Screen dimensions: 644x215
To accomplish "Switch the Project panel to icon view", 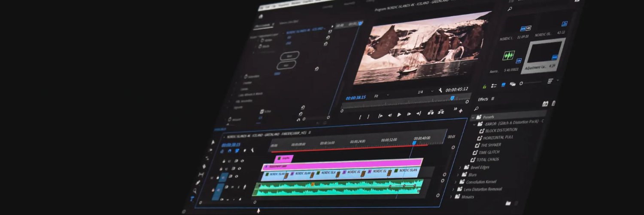I will [503, 85].
